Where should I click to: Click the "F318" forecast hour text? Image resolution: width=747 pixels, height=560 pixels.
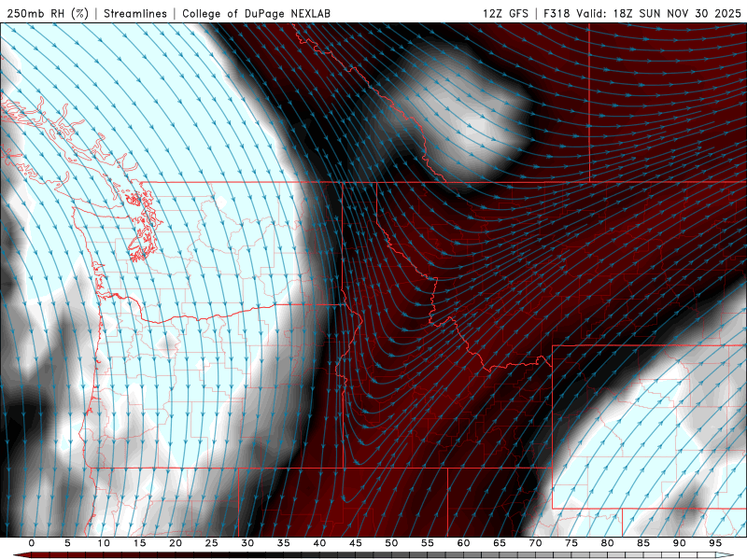click(557, 13)
